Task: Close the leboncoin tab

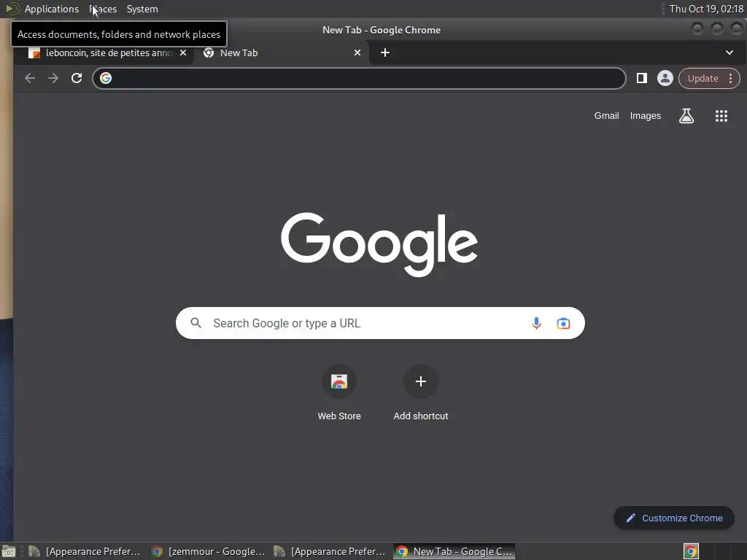Action: tap(183, 52)
